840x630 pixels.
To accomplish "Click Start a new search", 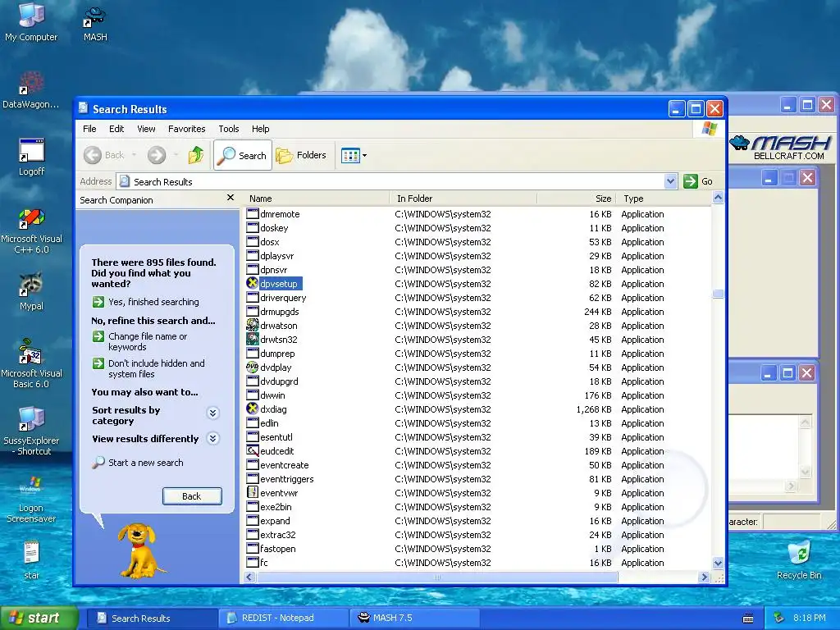I will 138,463.
